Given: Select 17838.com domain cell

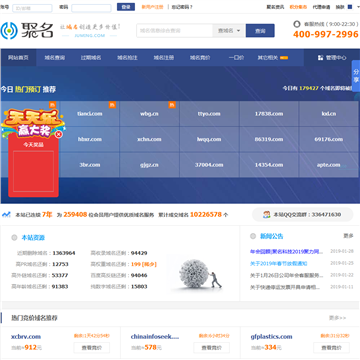Looking at the screenshot, I should [x=269, y=114].
